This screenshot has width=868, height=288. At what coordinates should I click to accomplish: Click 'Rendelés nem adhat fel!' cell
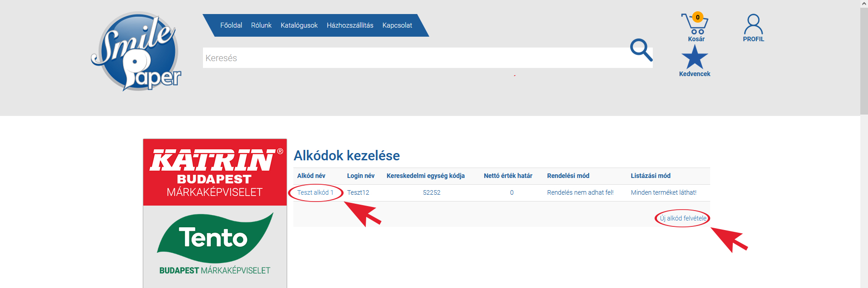point(580,192)
